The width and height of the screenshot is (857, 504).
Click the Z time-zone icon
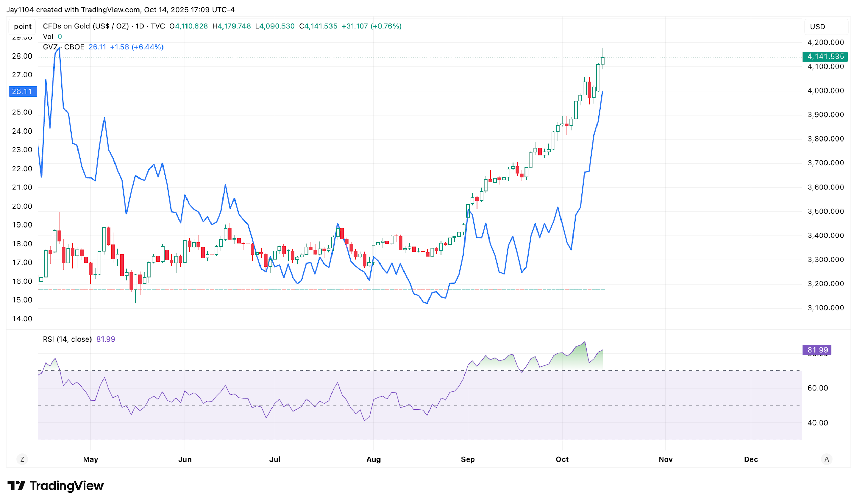(22, 459)
